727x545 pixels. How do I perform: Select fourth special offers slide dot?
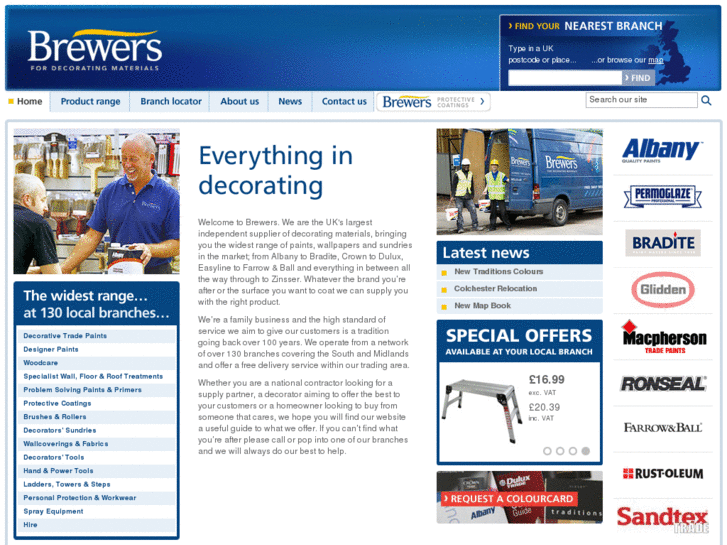coord(586,451)
